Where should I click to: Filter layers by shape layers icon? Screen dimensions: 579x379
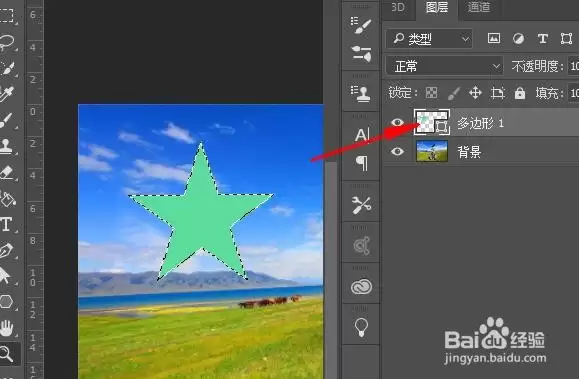pyautogui.click(x=566, y=38)
